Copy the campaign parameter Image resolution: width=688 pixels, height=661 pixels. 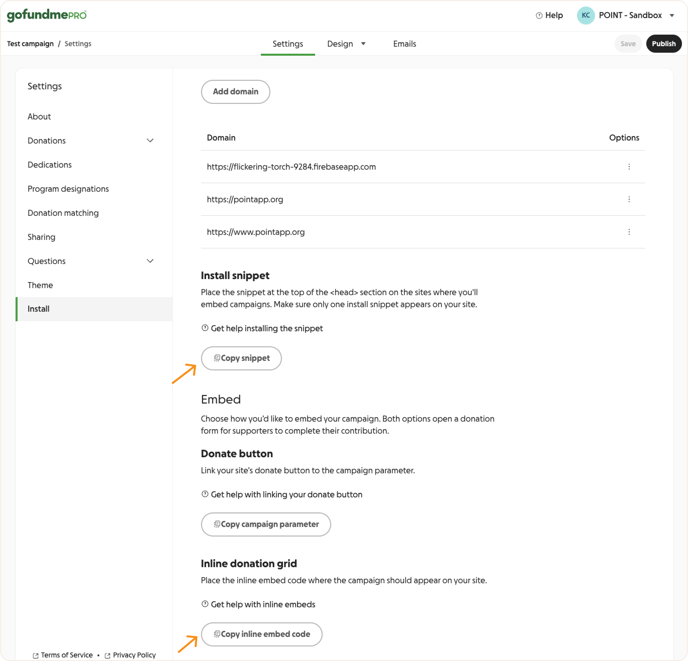click(266, 524)
